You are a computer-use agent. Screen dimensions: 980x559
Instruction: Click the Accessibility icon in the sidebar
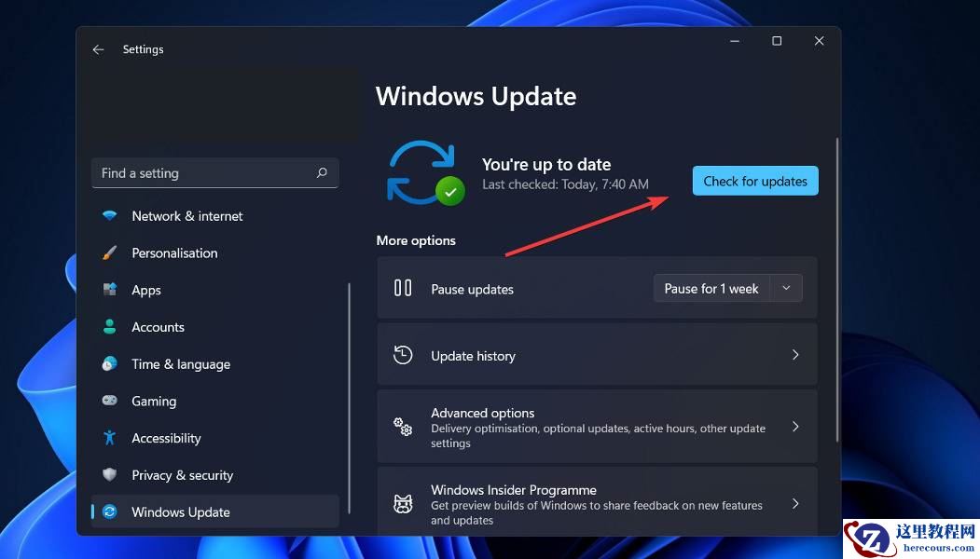109,438
